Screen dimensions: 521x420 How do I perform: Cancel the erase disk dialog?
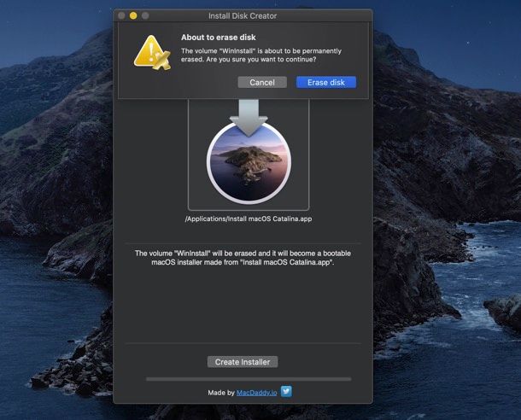(262, 82)
